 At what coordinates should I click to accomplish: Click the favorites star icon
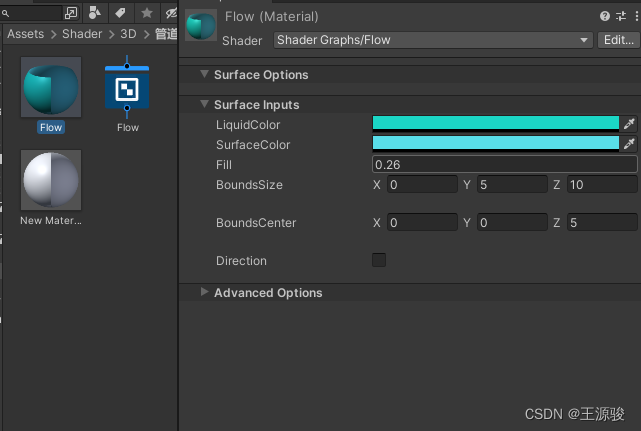point(147,13)
